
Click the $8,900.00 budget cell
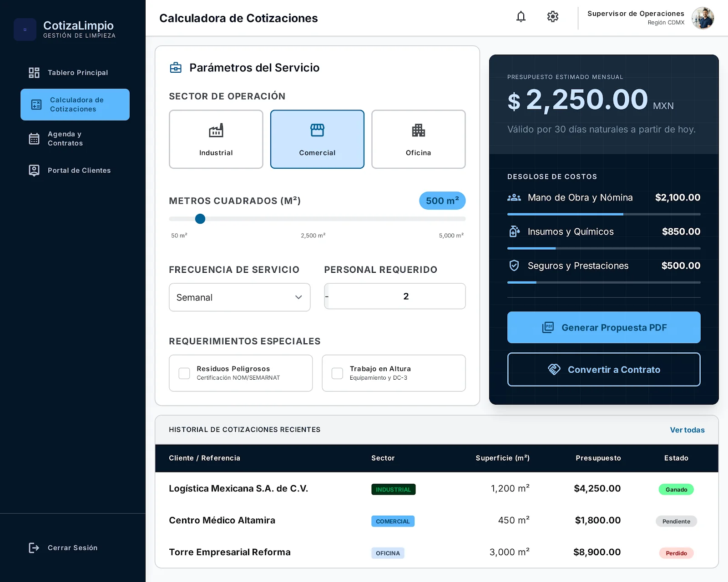(x=597, y=552)
